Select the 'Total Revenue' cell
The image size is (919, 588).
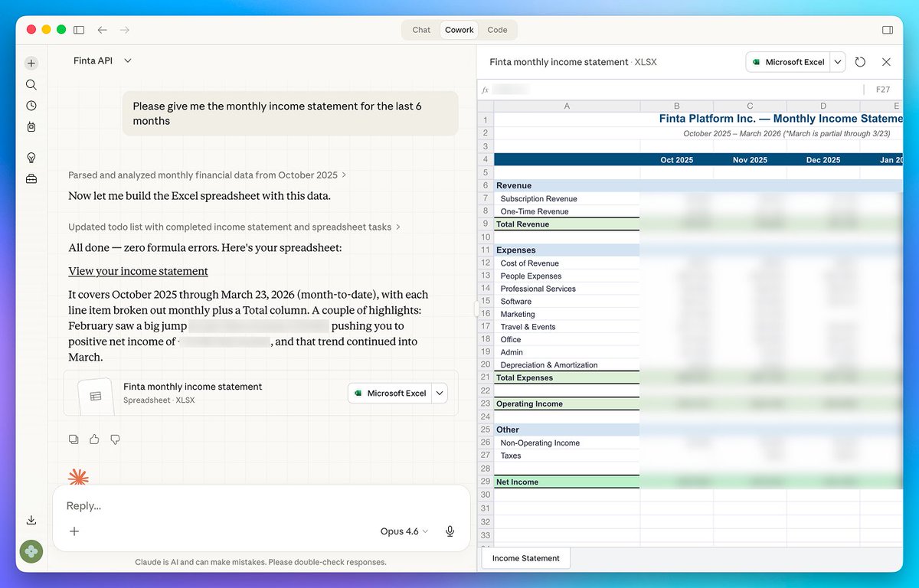tap(567, 224)
